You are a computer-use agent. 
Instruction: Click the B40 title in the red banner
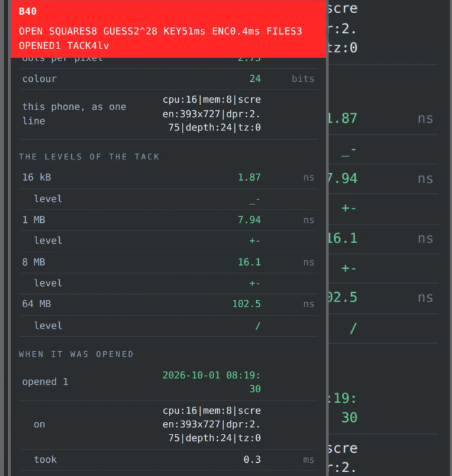[28, 11]
